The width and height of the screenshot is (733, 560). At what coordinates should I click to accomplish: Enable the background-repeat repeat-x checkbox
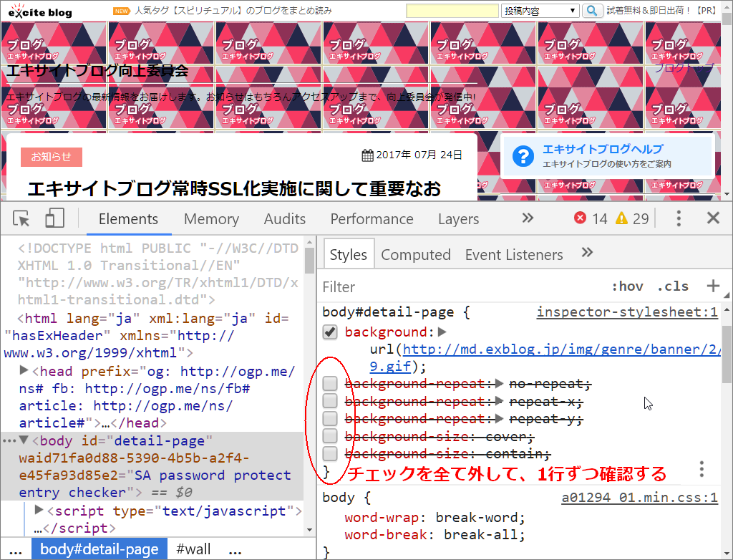pyautogui.click(x=330, y=401)
